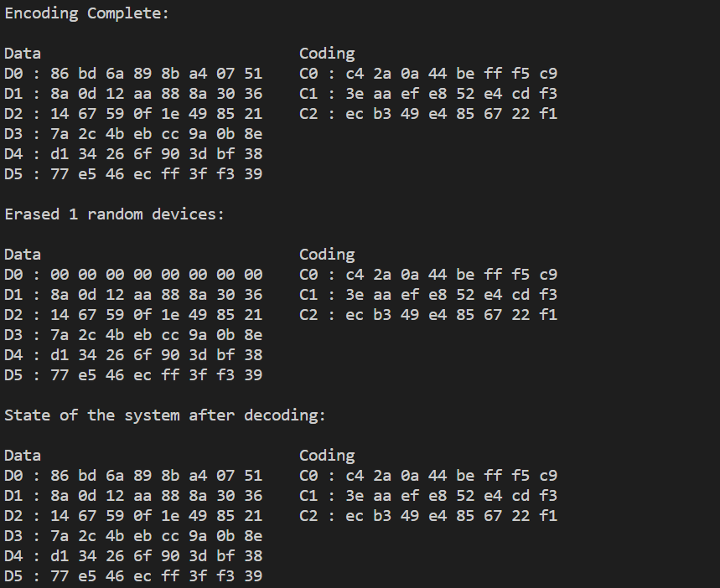720x588 pixels.
Task: Click the 'Coding' header in the after-decoding section
Action: tap(327, 456)
